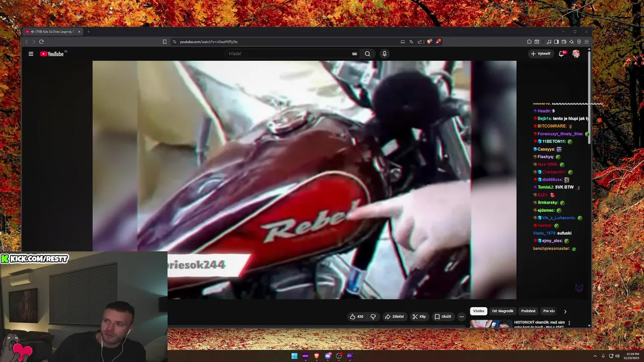Open options for HISTORICKÝ okamžik video

tap(570, 323)
